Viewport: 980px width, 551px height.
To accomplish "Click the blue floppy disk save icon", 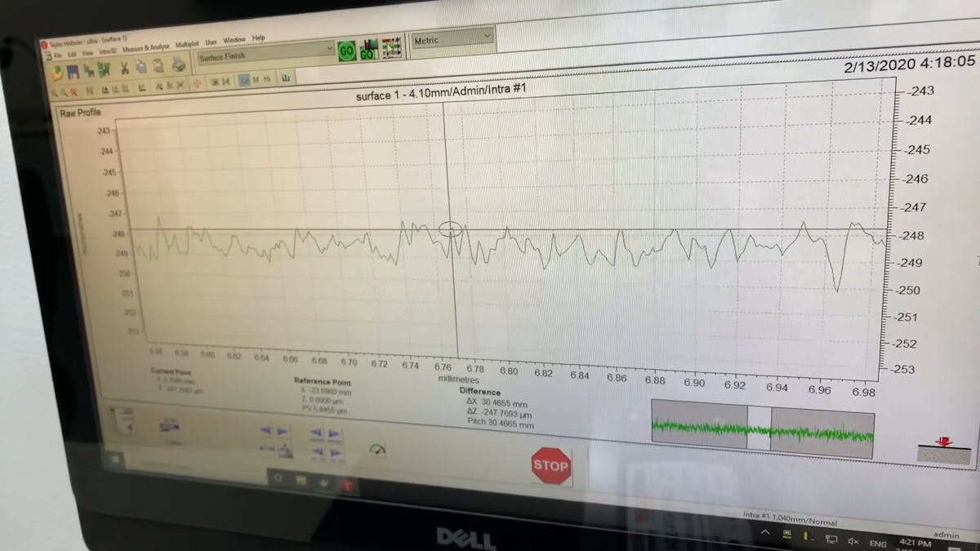I will point(72,70).
